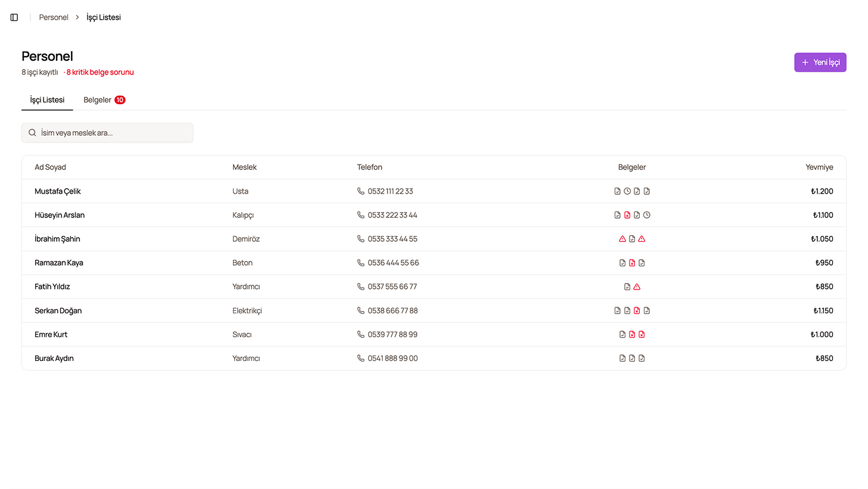Select worker Burak Aydın

[54, 358]
